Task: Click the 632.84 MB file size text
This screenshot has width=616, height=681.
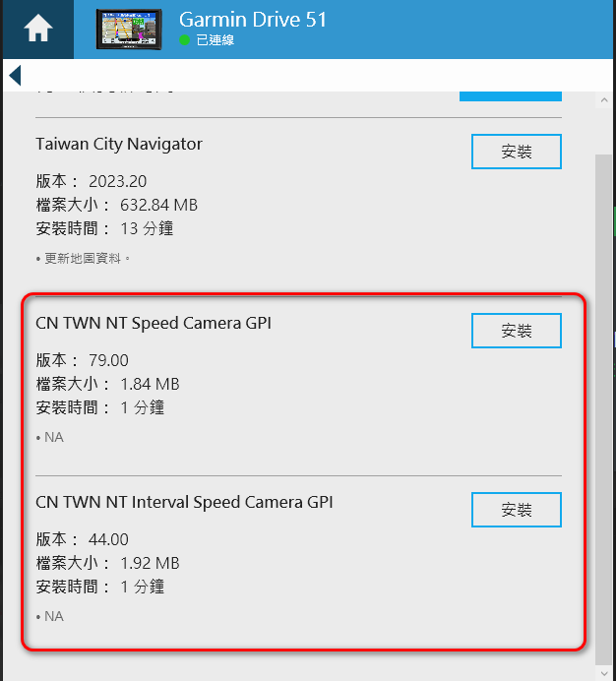Action: coord(158,205)
